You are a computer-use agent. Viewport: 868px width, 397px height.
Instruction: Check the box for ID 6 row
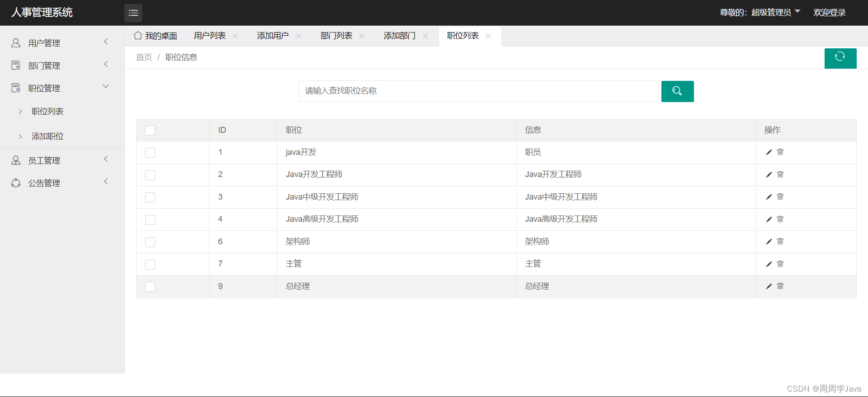pyautogui.click(x=150, y=242)
